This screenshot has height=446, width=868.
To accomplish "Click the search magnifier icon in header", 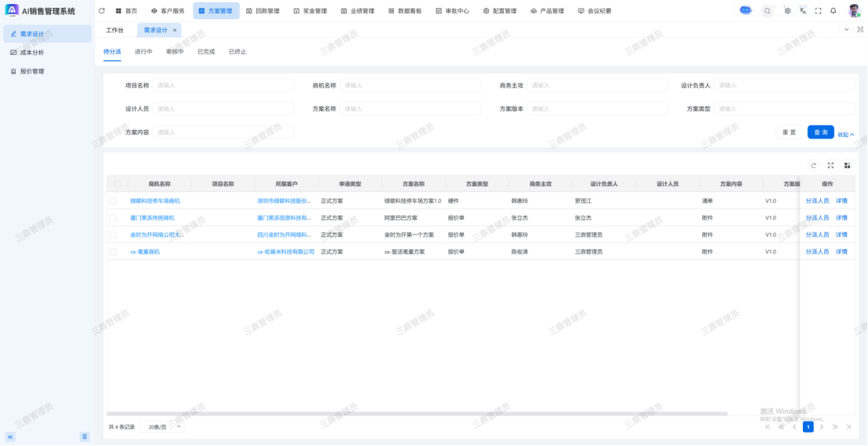I will (767, 11).
